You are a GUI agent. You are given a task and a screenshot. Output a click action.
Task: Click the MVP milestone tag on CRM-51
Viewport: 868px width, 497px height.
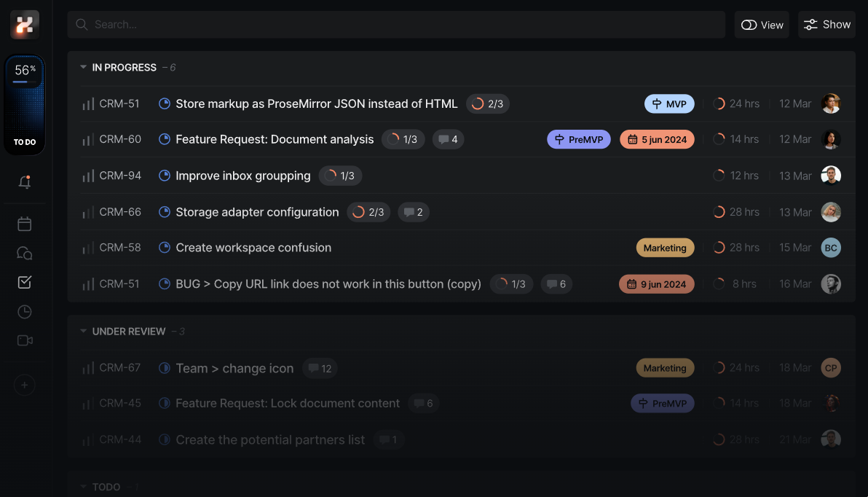pyautogui.click(x=669, y=103)
